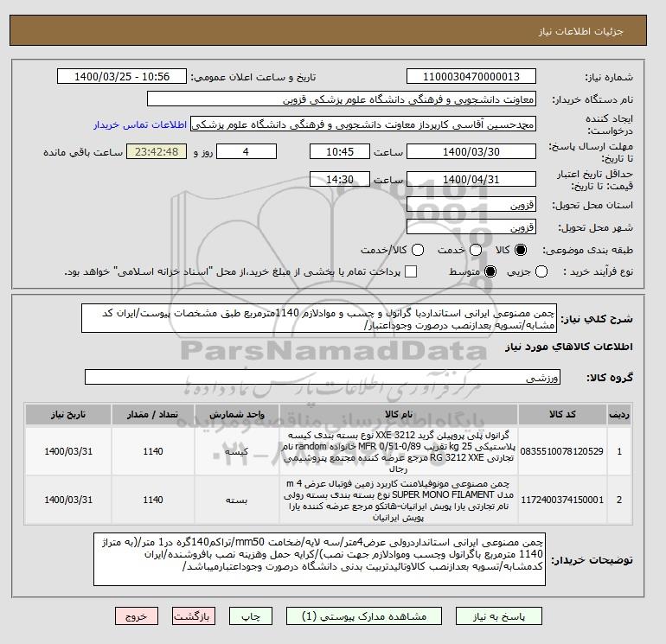Click the remaining days field showing 4
The height and width of the screenshot is (644, 666).
(x=247, y=151)
